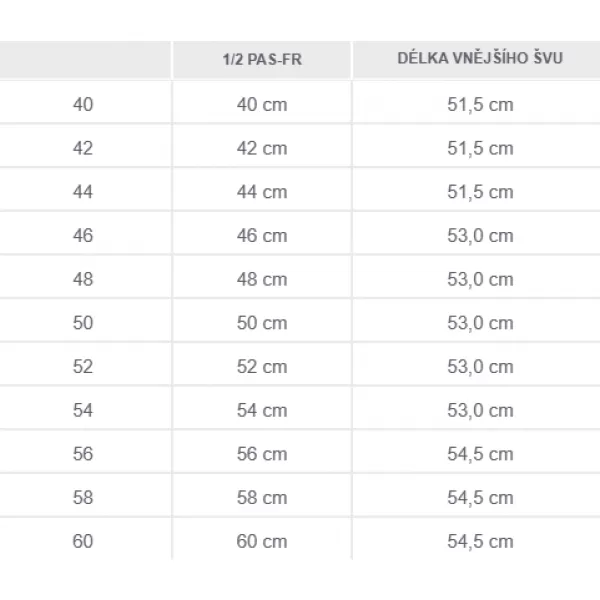Viewport: 600px width, 600px height.
Task: Click 54,5 cm in size 58 row
Action: 480,497
